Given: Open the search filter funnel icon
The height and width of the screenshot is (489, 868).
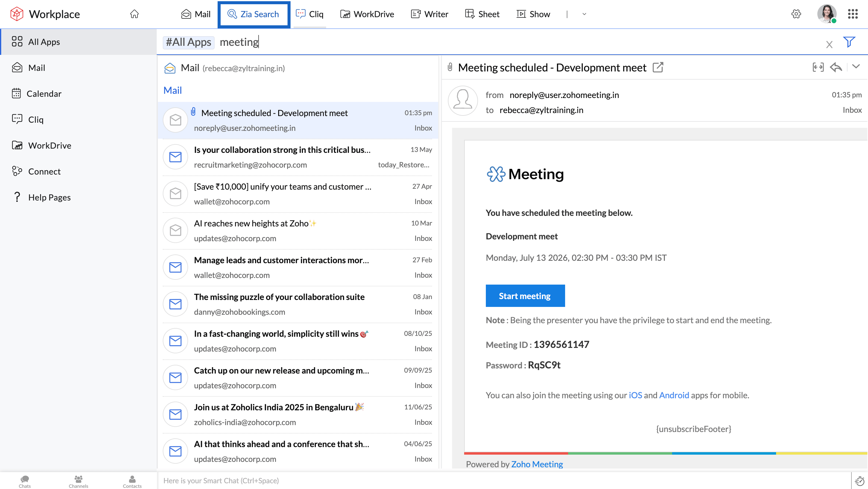Looking at the screenshot, I should 849,42.
